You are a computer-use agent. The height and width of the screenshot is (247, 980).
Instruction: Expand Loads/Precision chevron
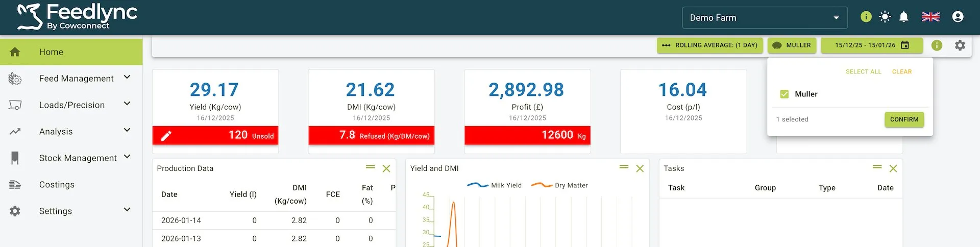click(127, 104)
